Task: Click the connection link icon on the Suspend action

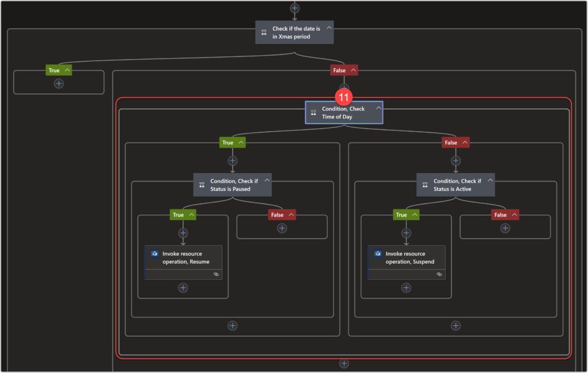Action: point(440,274)
